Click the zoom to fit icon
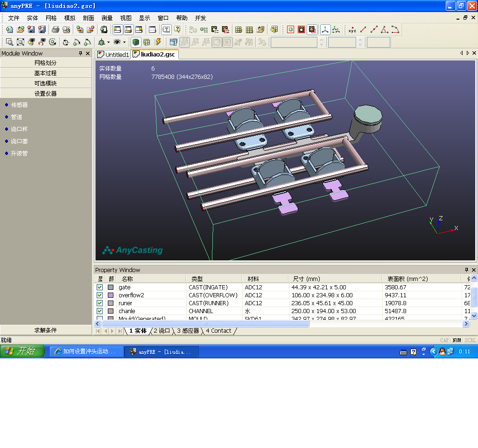 [x=21, y=42]
